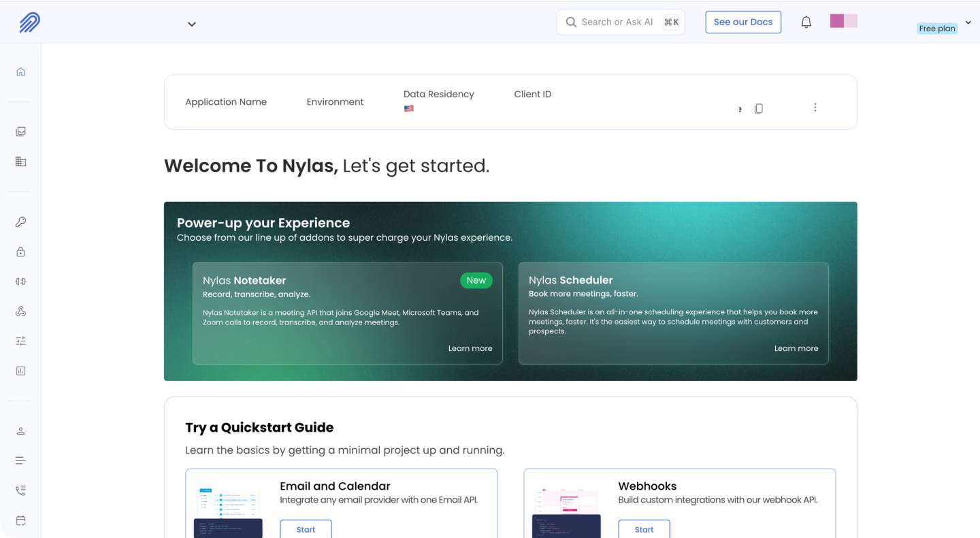Start the Email and Calendar quickstart
This screenshot has height=538, width=980.
click(306, 529)
